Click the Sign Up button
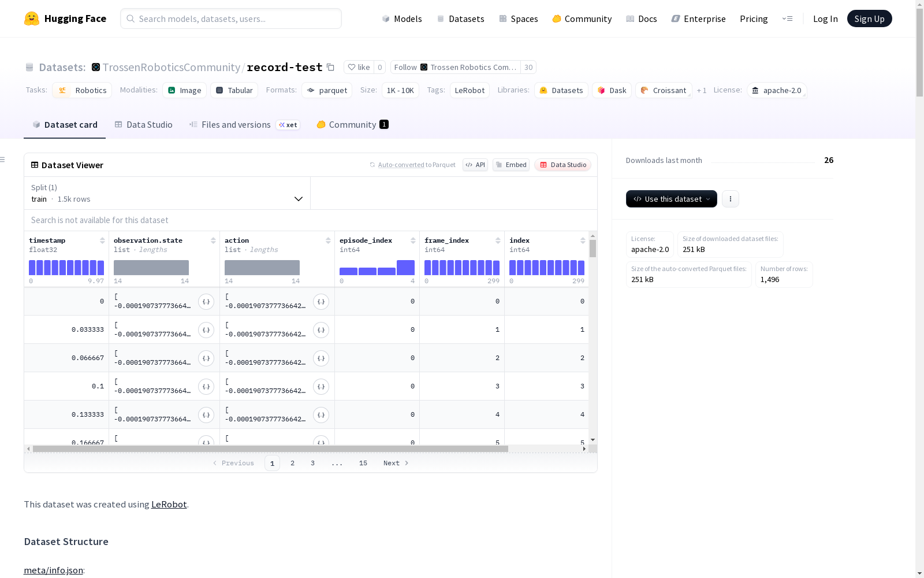Viewport: 924px width, 578px height. pos(869,18)
